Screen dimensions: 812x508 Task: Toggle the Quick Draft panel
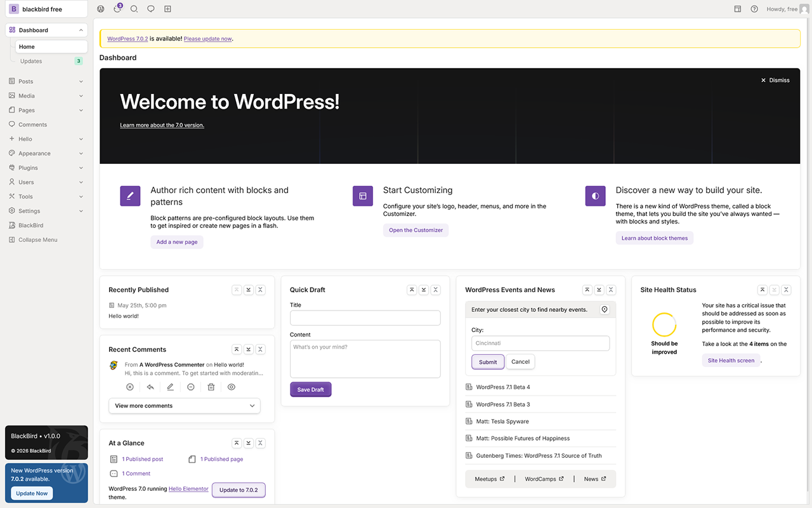point(436,290)
